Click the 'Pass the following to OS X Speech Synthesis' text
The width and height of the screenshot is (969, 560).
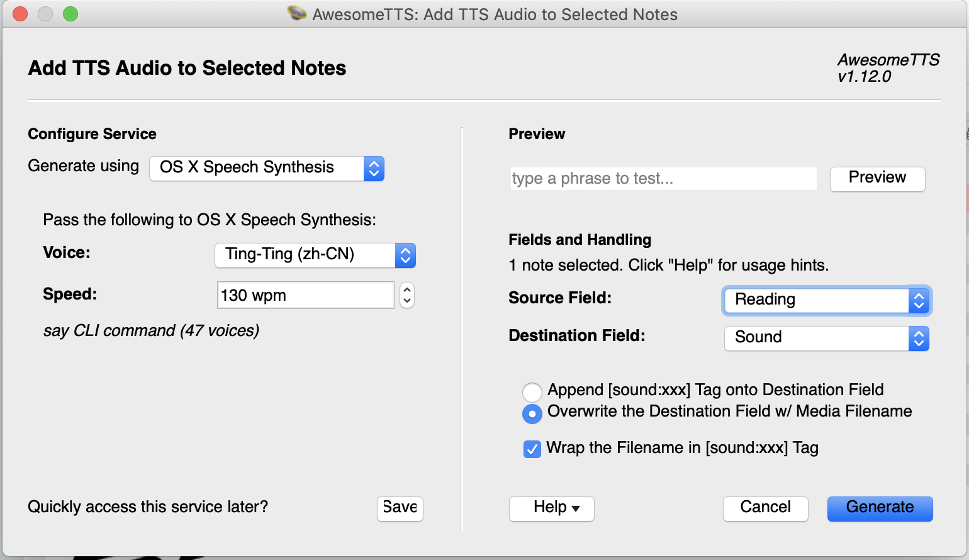click(x=210, y=220)
